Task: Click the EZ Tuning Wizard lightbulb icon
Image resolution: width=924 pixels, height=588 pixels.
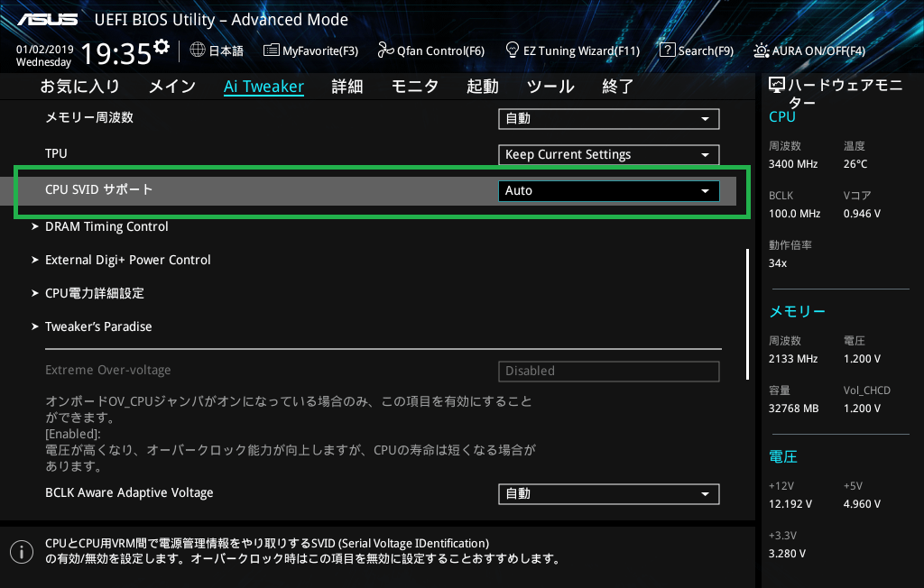Action: click(x=513, y=51)
